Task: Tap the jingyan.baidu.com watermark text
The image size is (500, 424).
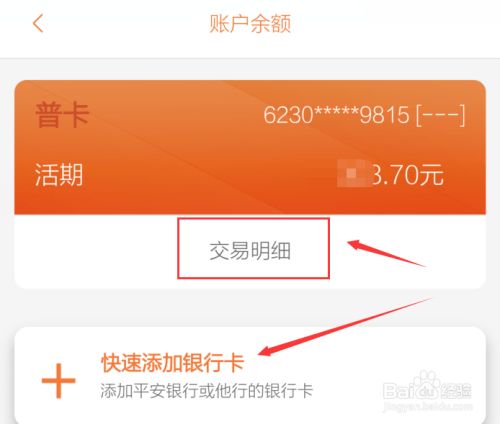Action: tap(428, 407)
